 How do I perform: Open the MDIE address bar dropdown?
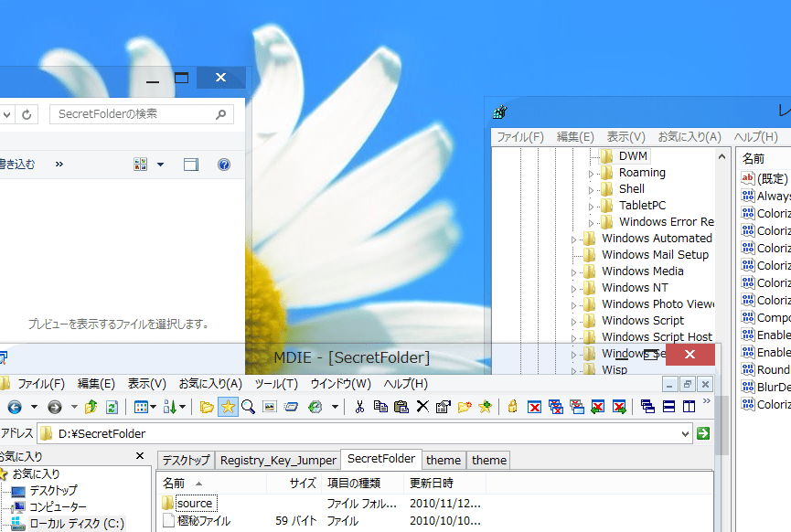pos(685,433)
